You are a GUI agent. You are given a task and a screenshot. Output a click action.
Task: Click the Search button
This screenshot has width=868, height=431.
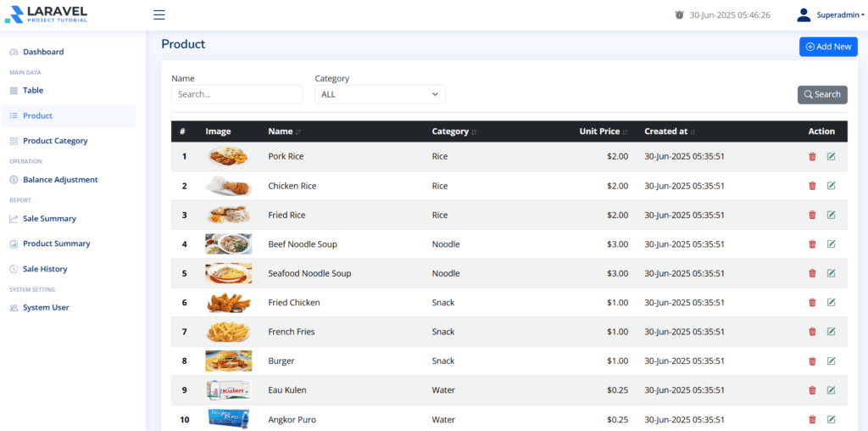point(822,94)
